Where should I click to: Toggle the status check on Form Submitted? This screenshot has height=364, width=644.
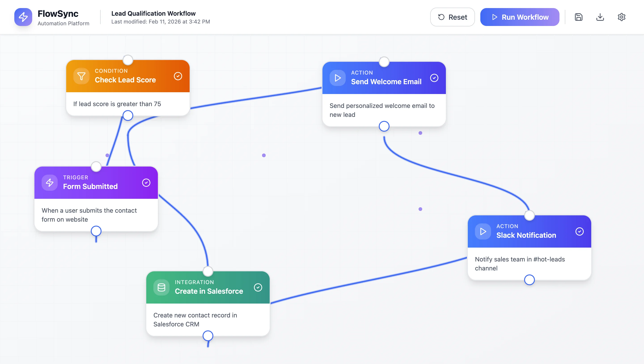click(146, 182)
